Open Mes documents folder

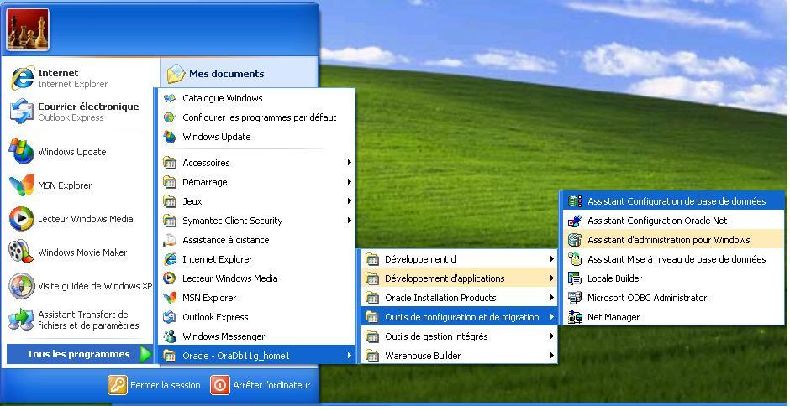pyautogui.click(x=216, y=74)
